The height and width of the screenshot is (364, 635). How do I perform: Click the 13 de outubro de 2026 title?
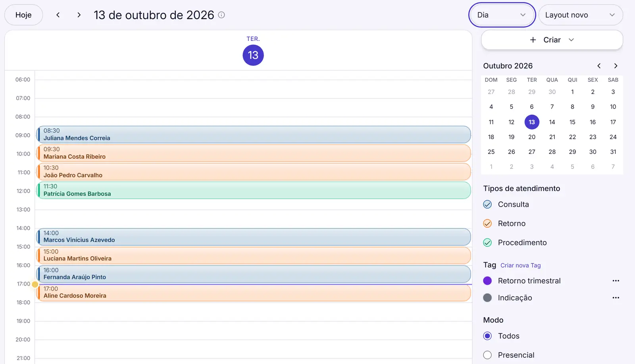[154, 15]
